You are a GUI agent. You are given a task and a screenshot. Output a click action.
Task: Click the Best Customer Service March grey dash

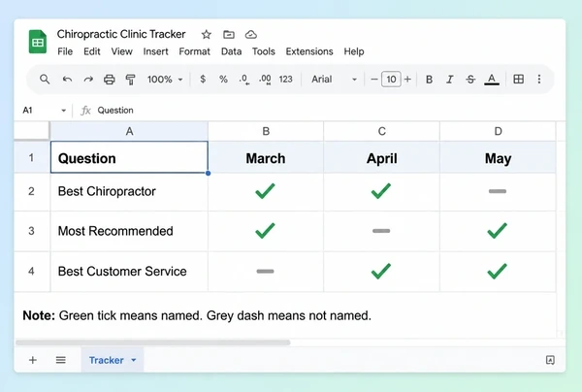coord(265,272)
